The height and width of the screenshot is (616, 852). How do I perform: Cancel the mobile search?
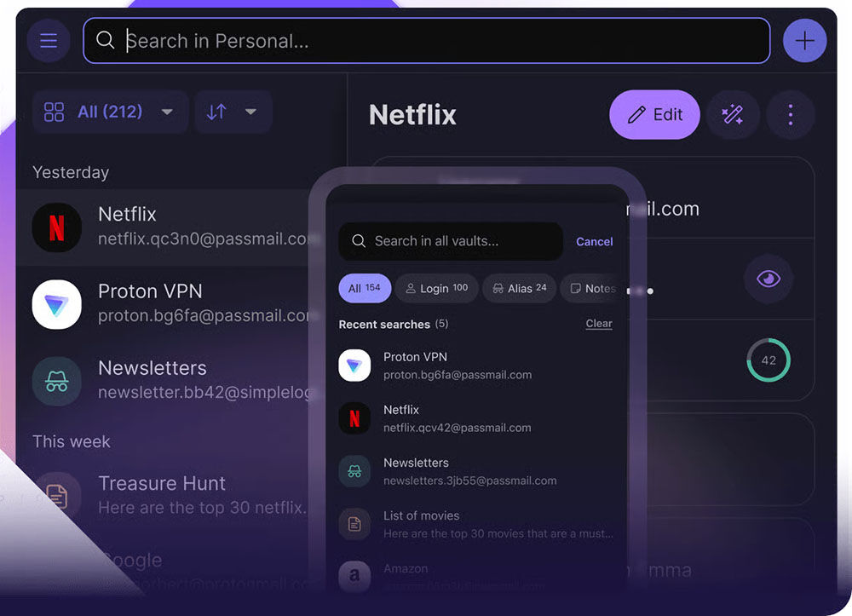point(595,242)
